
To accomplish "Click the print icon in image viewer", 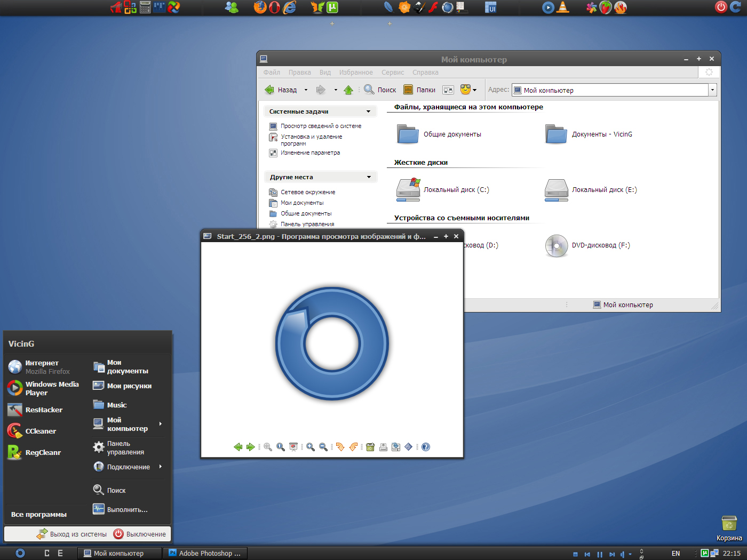I will [x=383, y=447].
